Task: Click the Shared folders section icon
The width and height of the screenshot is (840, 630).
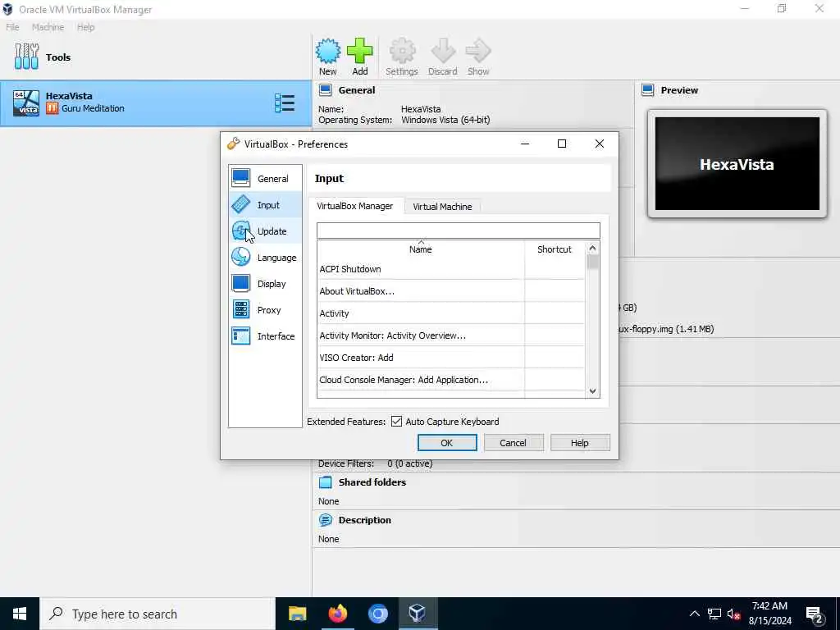Action: (x=325, y=482)
